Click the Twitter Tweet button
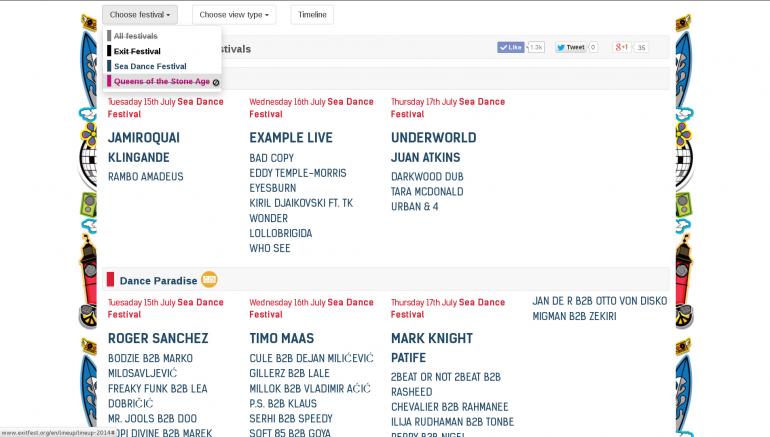770x437 pixels. point(570,47)
